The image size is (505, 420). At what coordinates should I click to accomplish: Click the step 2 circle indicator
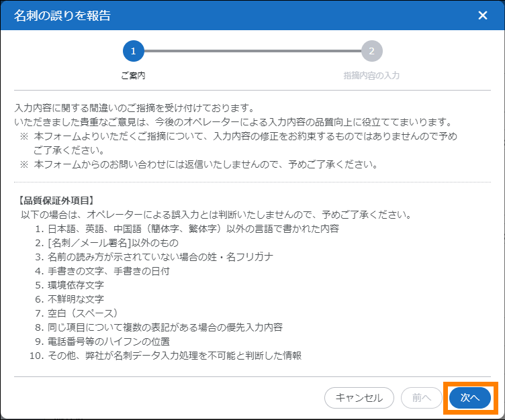371,51
